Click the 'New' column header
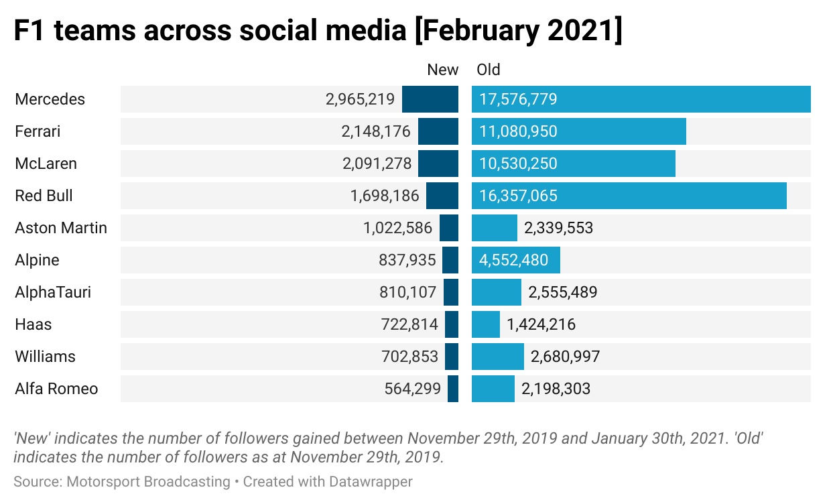Screen dimensions: 831x504 pyautogui.click(x=443, y=70)
